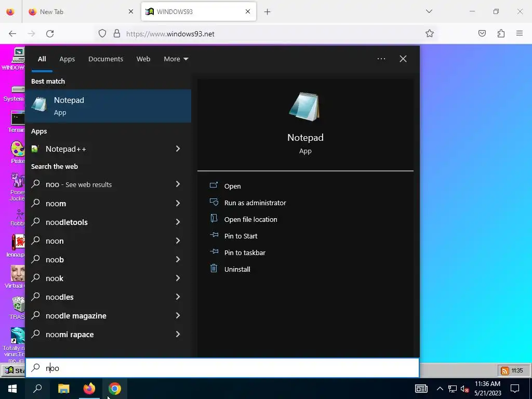This screenshot has width=532, height=399.
Task: Click the Windows Start button on the taskbar
Action: pos(12,389)
